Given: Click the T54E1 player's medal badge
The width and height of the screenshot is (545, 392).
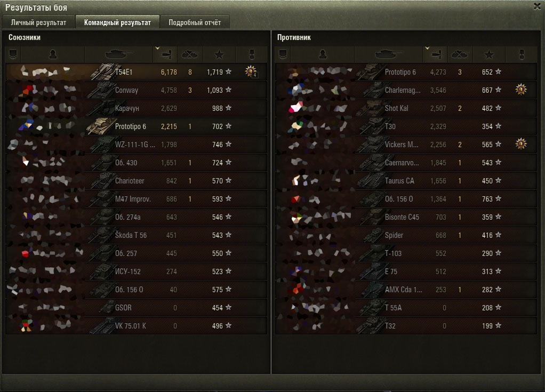Looking at the screenshot, I should tap(251, 71).
